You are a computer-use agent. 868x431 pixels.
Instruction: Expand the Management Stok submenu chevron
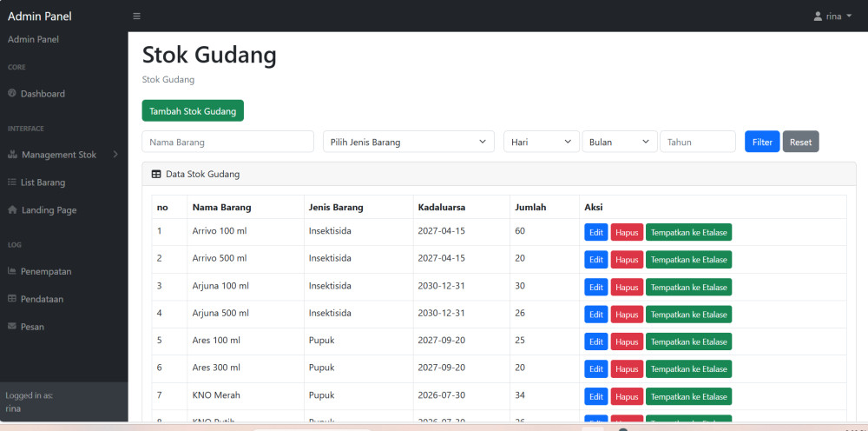(x=115, y=155)
